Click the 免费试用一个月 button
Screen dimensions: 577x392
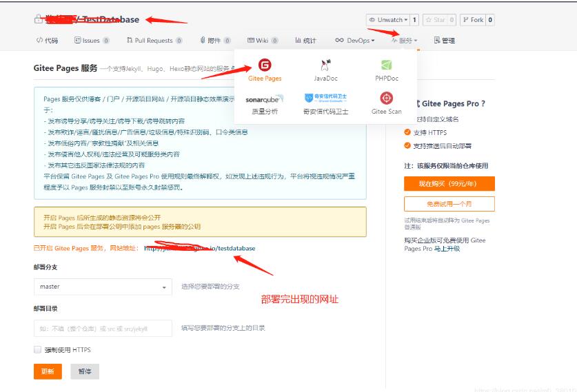tap(449, 204)
